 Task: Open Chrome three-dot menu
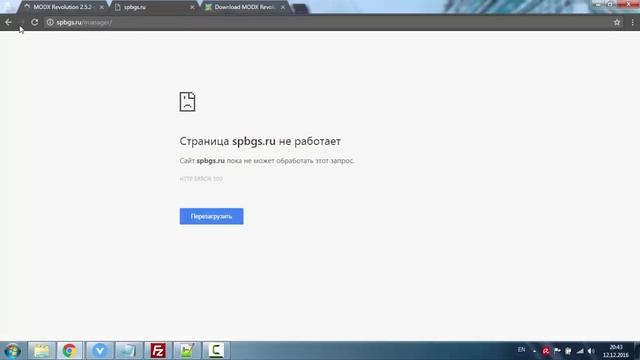tap(633, 22)
